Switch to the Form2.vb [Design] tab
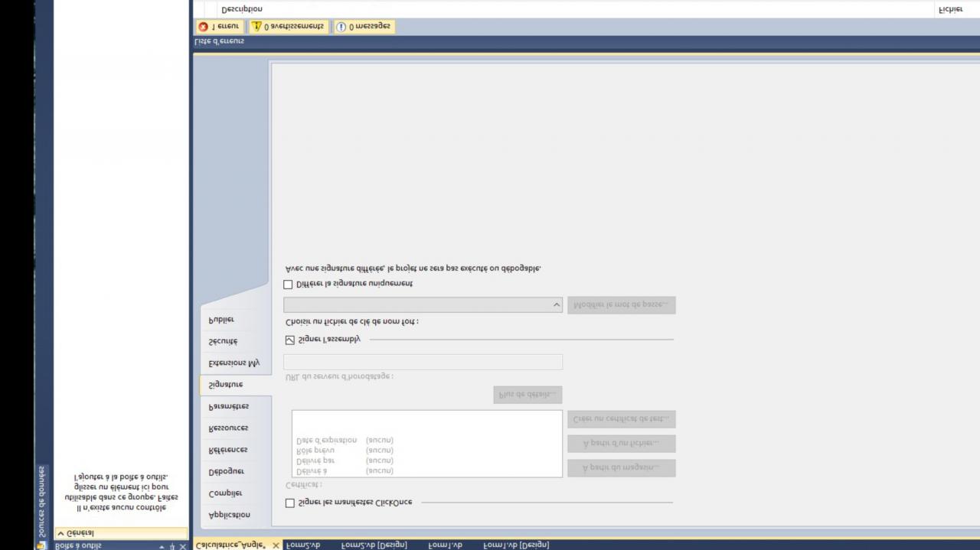This screenshot has width=980, height=550. pos(374,545)
